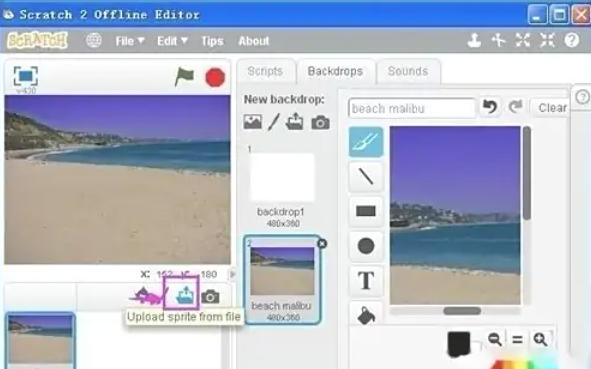Viewport: 591px width, 369px height.
Task: Select the Fill bucket tool
Action: coord(366,315)
